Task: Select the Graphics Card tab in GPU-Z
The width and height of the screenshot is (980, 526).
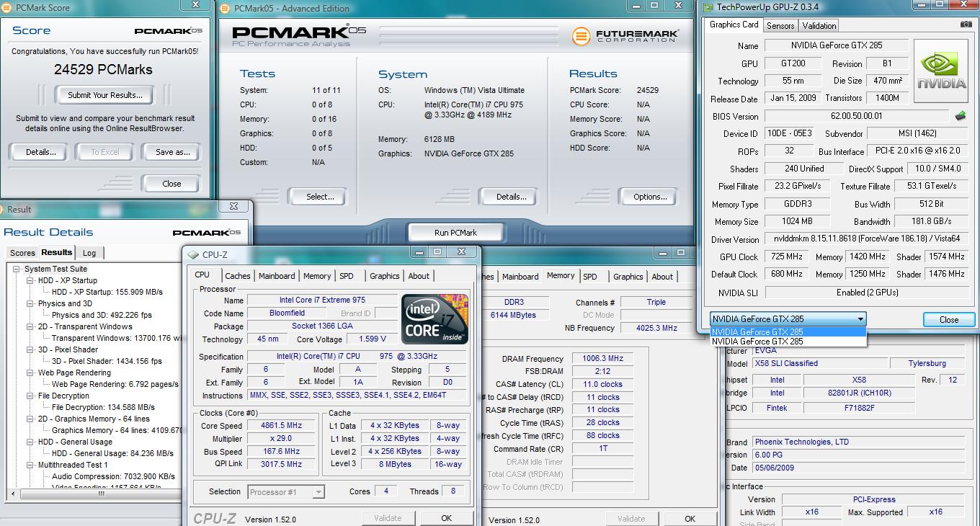Action: tap(734, 24)
